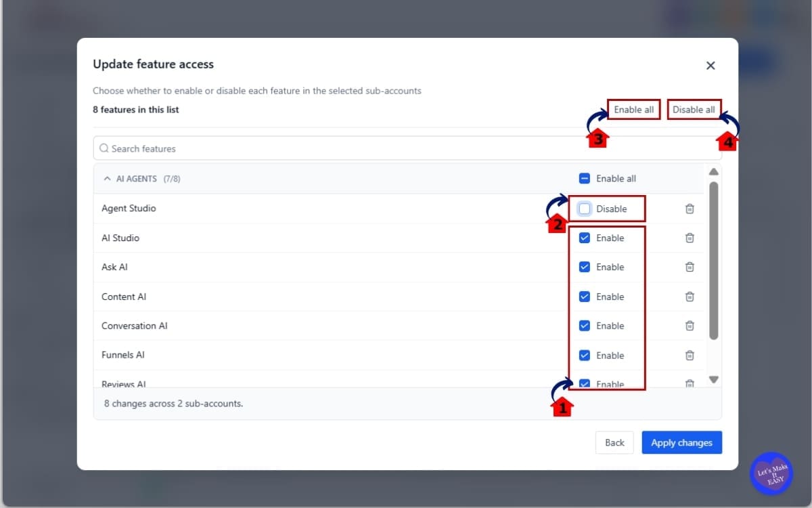
Task: Focus the Search features field
Action: click(407, 148)
